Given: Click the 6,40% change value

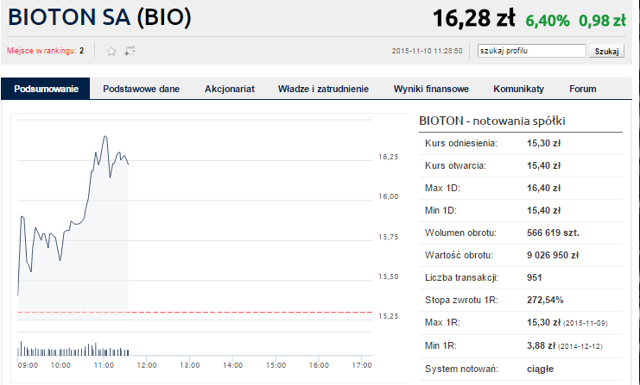Looking at the screenshot, I should pyautogui.click(x=547, y=20).
